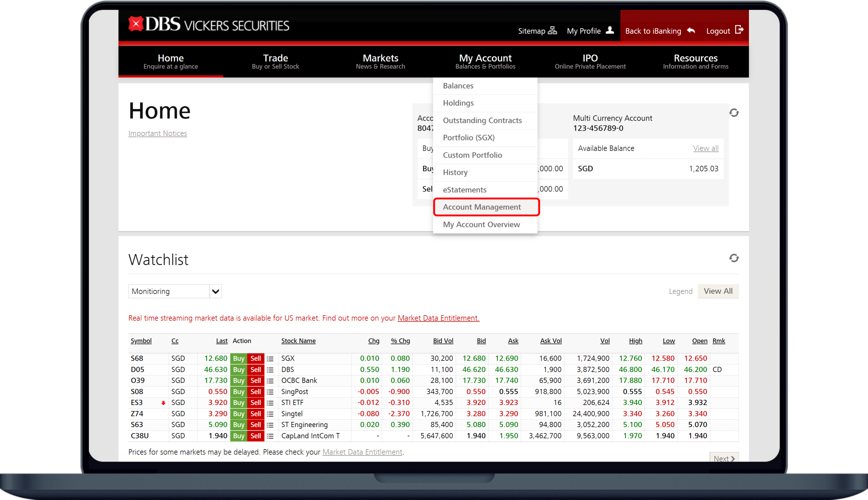Screen dimensions: 868x500
Task: Open Market Data Entitlement link in red notice
Action: tap(438, 318)
